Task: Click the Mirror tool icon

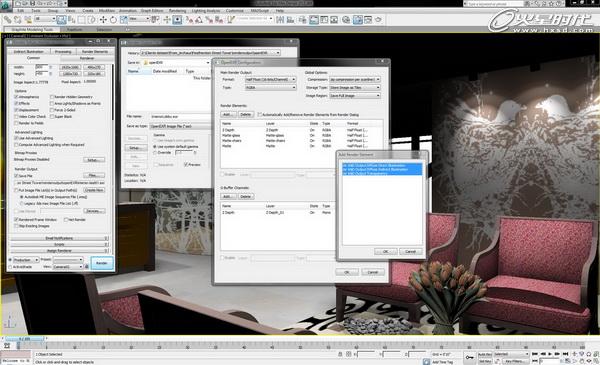Action: (280, 20)
